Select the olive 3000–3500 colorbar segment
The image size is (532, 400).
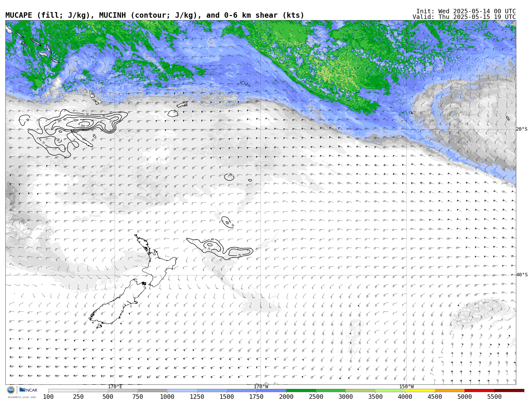coord(361,391)
